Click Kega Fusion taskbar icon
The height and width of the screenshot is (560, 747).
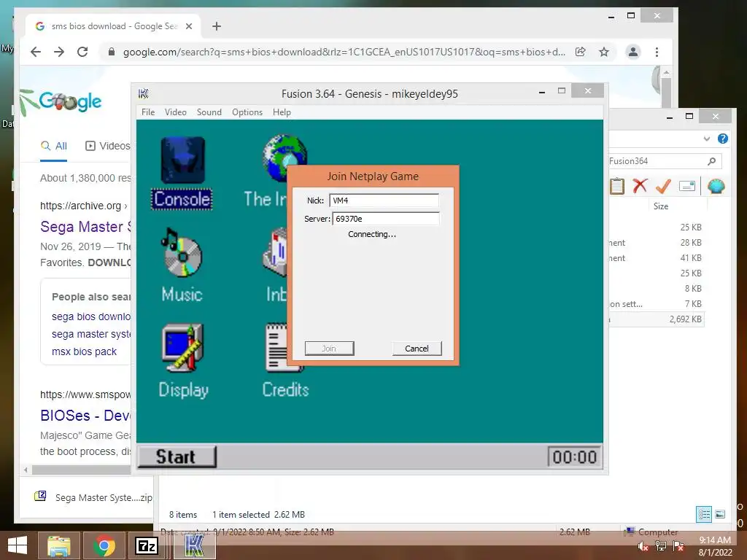pos(194,545)
